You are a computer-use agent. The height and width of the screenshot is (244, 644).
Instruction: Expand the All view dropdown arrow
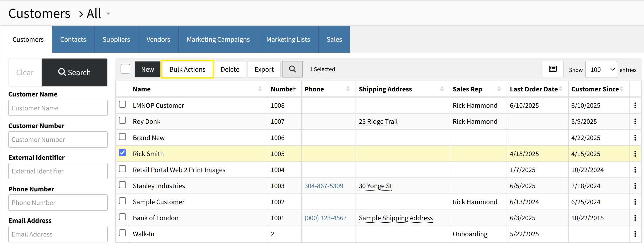click(x=108, y=14)
